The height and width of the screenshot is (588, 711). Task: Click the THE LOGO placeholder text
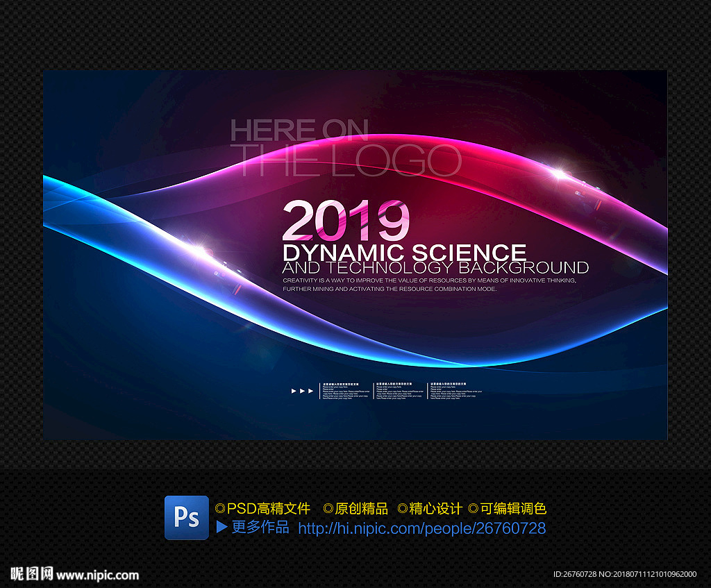click(x=347, y=160)
